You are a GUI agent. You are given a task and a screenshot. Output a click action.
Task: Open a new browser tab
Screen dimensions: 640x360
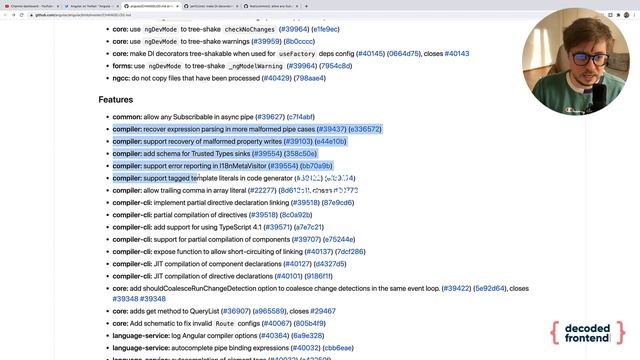(x=306, y=6)
